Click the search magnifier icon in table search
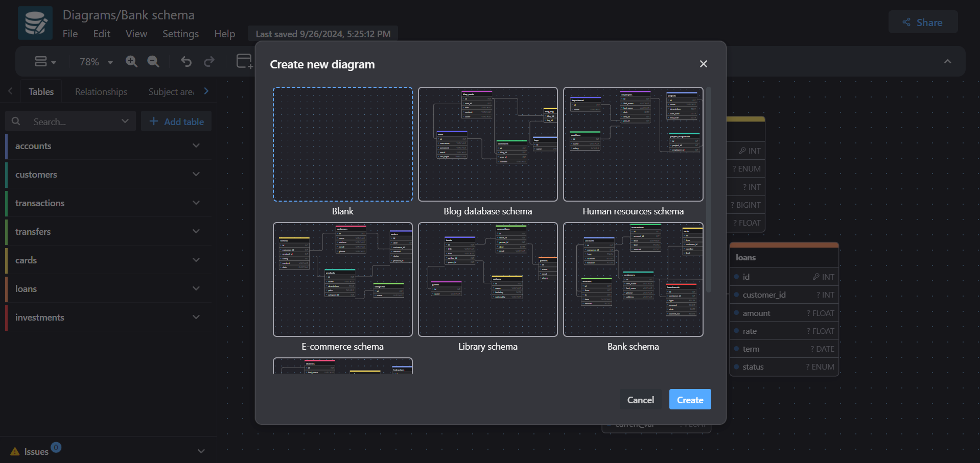The width and height of the screenshot is (980, 463). [x=16, y=121]
